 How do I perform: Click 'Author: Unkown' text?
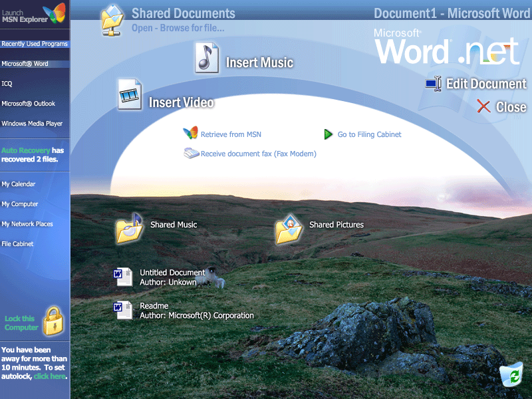coord(168,282)
